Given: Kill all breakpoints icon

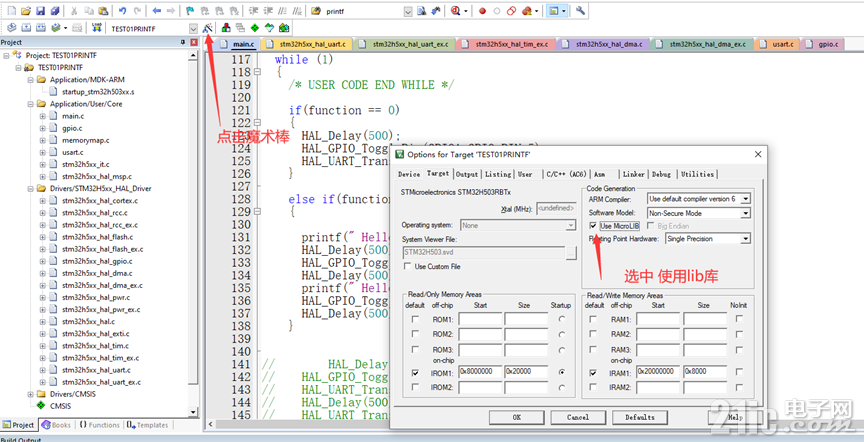Looking at the screenshot, I should 527,10.
